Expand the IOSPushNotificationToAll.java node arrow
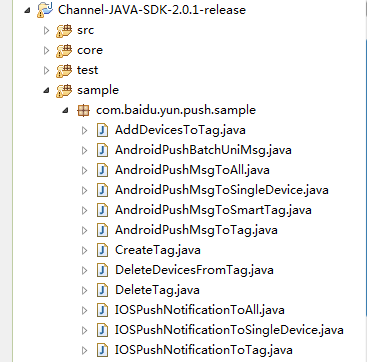This screenshot has height=362, width=367. click(x=85, y=310)
